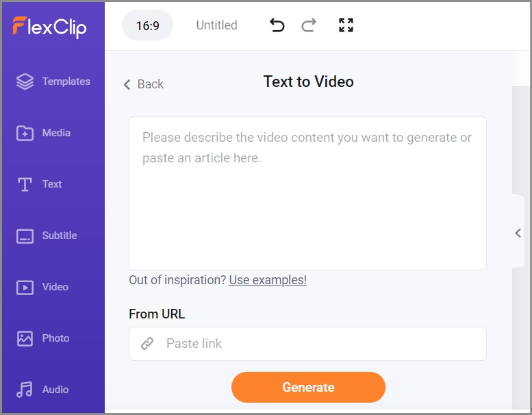Click the Use examples! link

pos(268,280)
